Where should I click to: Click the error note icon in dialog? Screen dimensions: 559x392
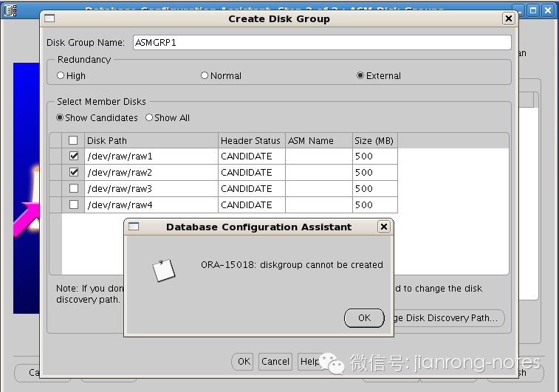point(164,270)
